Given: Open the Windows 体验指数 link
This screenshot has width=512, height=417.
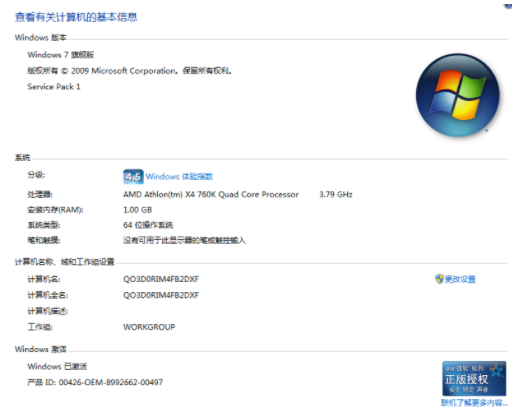Looking at the screenshot, I should (179, 176).
